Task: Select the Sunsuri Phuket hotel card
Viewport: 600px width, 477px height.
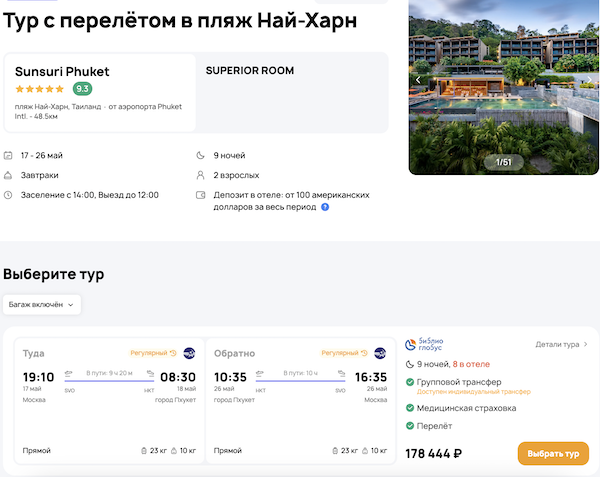Action: 100,92
